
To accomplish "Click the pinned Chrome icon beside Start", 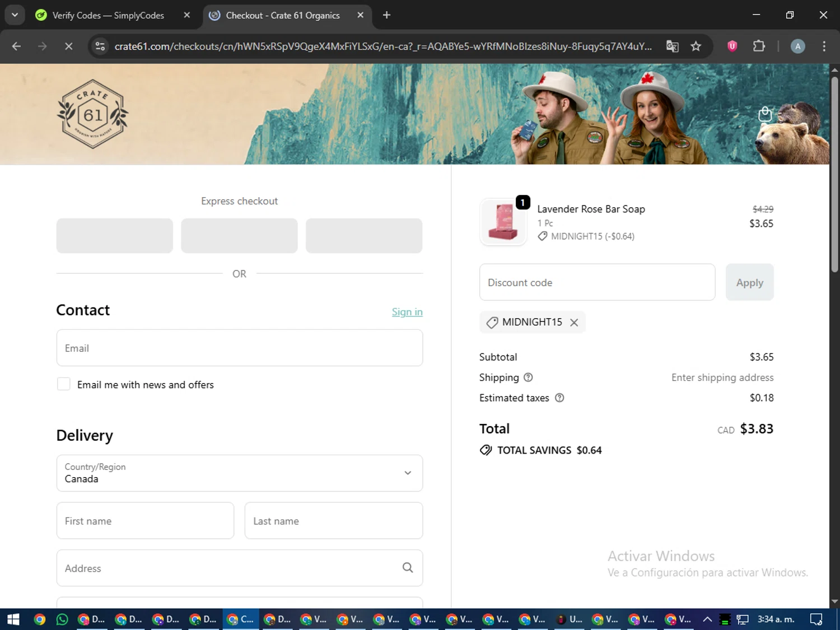I will coord(39,619).
